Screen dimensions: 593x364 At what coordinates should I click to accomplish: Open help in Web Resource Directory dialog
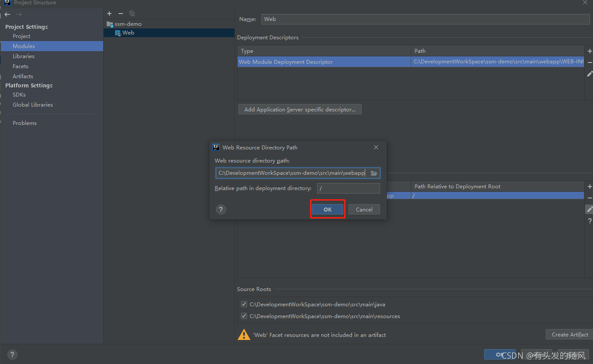221,210
